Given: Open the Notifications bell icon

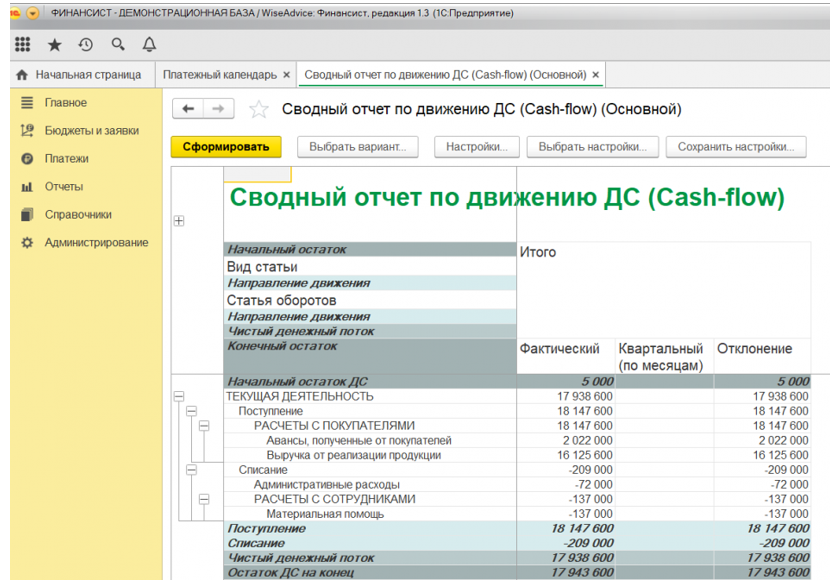Looking at the screenshot, I should pos(149,44).
